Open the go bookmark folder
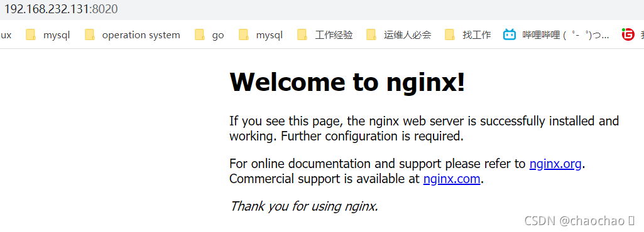This screenshot has width=644, height=232. [209, 35]
